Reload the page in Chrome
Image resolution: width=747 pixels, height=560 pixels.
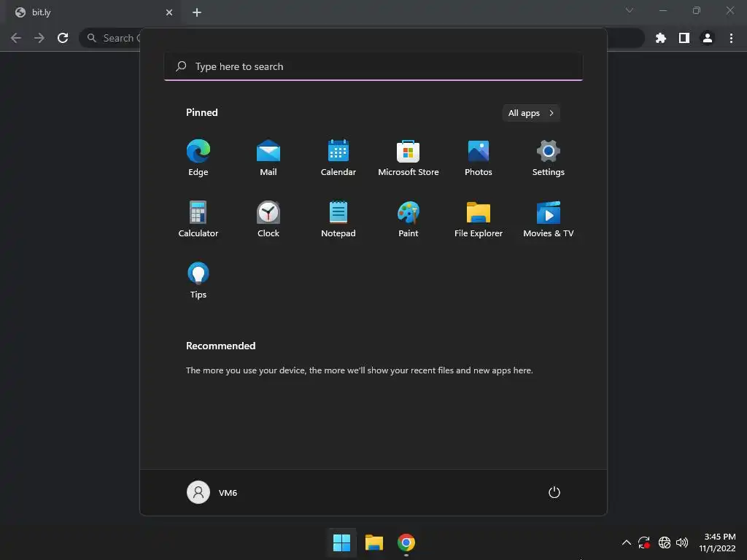(x=63, y=38)
